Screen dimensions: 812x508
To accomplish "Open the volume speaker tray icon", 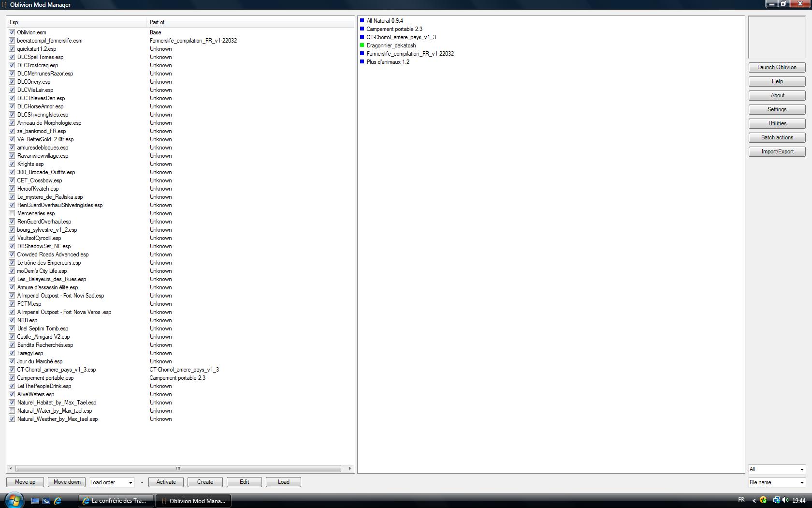I will click(785, 500).
